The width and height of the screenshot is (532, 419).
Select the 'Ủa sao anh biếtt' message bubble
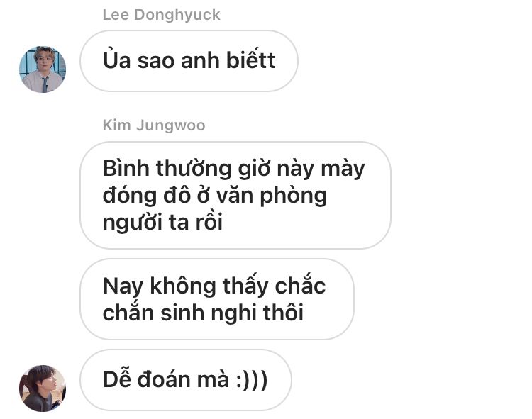(x=189, y=61)
